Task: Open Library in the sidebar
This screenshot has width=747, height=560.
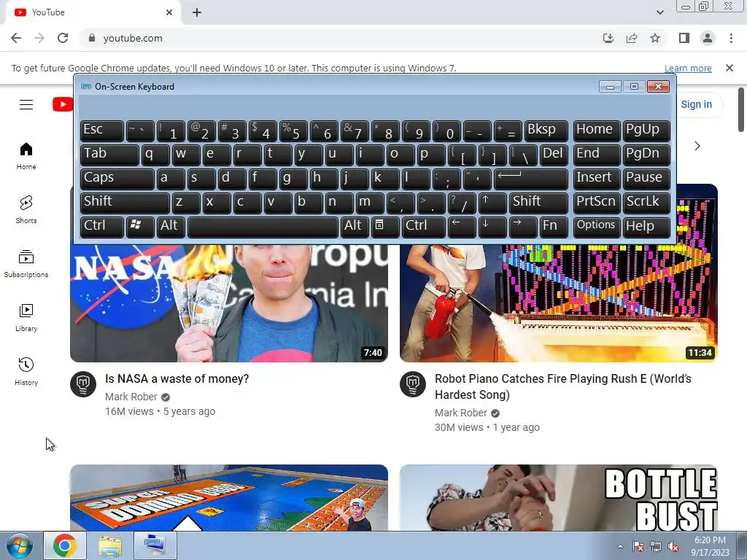Action: point(26,318)
